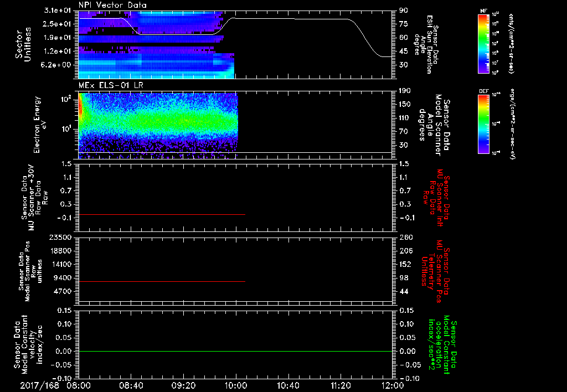Select the 'NPI Vector Data' panel title

[112, 5]
